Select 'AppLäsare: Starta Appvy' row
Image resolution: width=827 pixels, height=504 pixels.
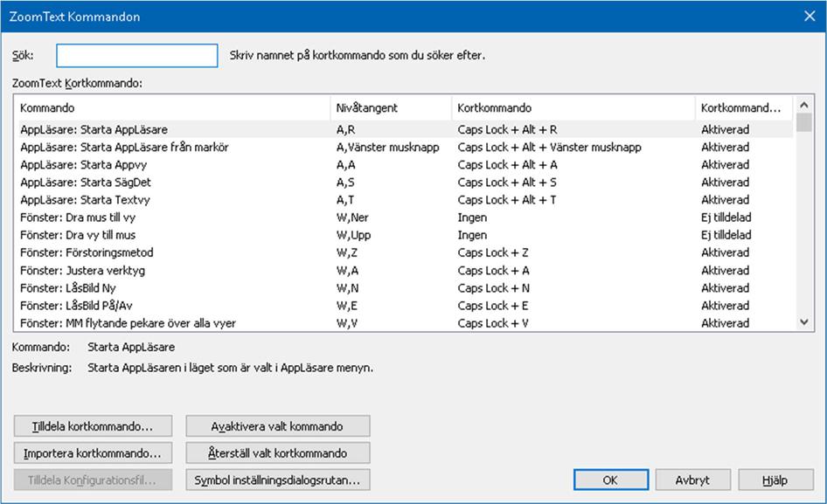406,164
